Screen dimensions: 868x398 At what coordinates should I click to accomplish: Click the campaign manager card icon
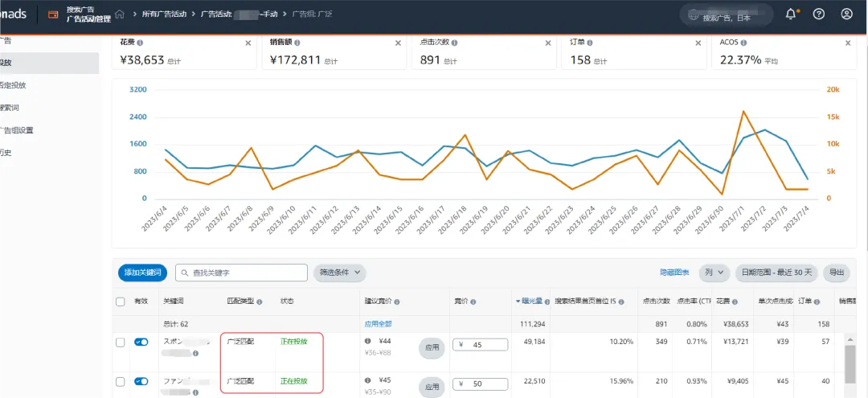(53, 15)
